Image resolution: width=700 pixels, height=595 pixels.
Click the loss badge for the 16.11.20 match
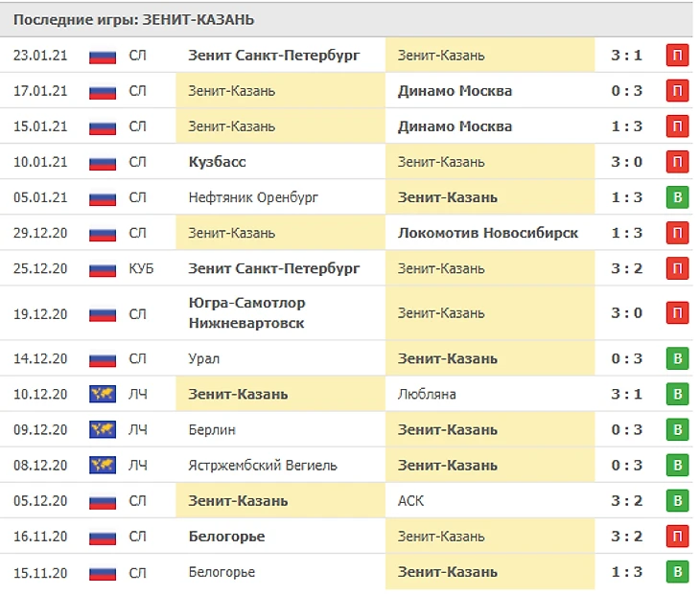(677, 537)
